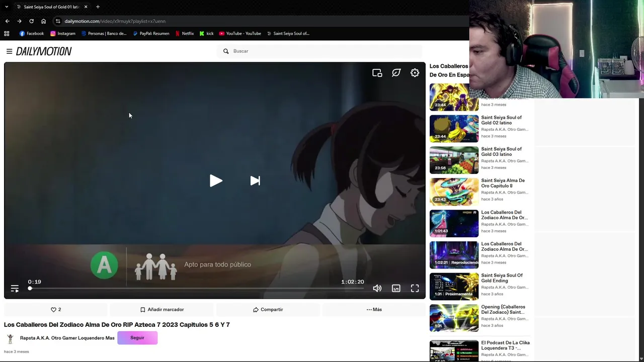The height and width of the screenshot is (362, 644).
Task: Seek on the video progress bar
Action: point(196,289)
